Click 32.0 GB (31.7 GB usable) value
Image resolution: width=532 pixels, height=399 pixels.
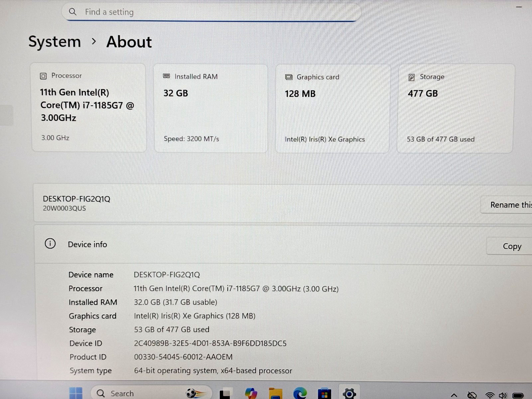(x=176, y=302)
